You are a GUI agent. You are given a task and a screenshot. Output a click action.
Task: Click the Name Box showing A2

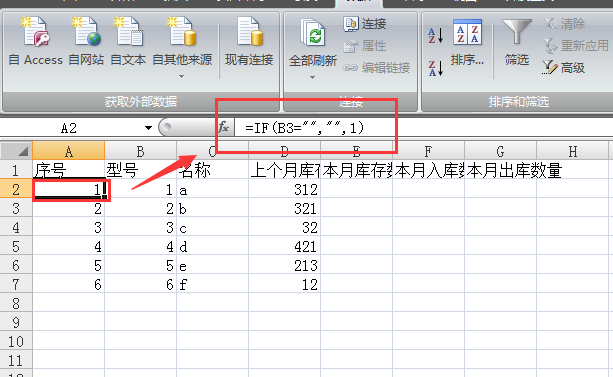[x=70, y=127]
